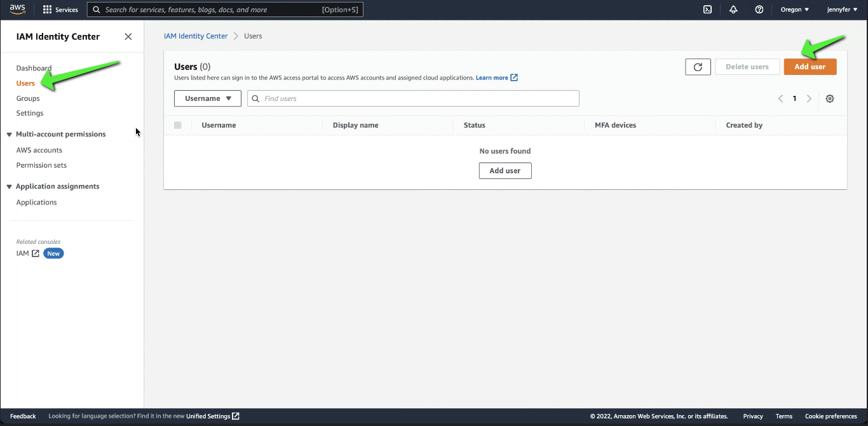The height and width of the screenshot is (426, 868).
Task: Go to next page of users
Action: [809, 98]
